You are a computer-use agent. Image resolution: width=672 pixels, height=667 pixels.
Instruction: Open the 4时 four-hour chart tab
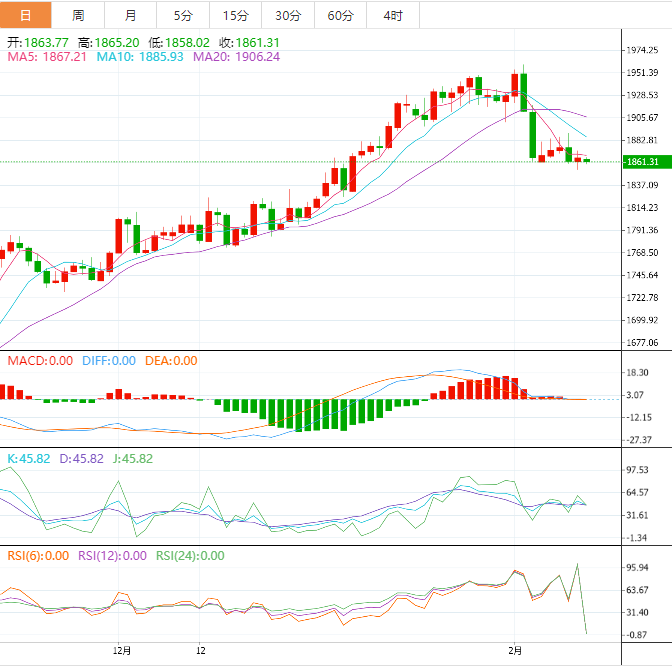tap(392, 15)
